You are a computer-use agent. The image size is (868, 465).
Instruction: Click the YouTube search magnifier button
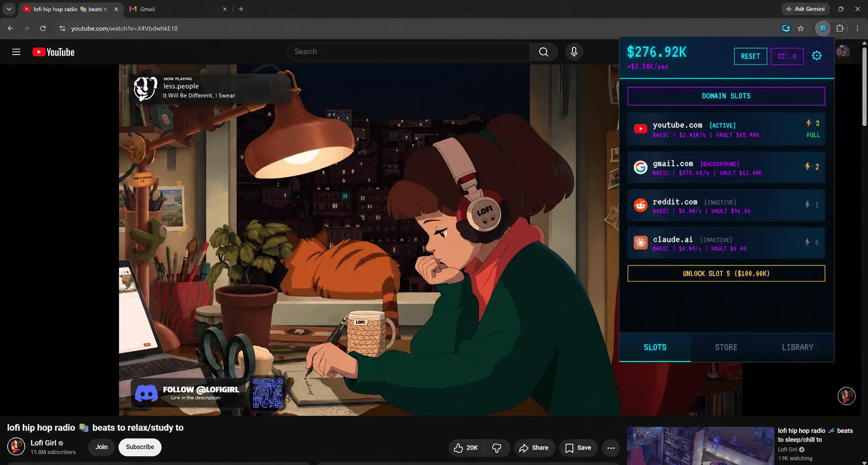(543, 52)
